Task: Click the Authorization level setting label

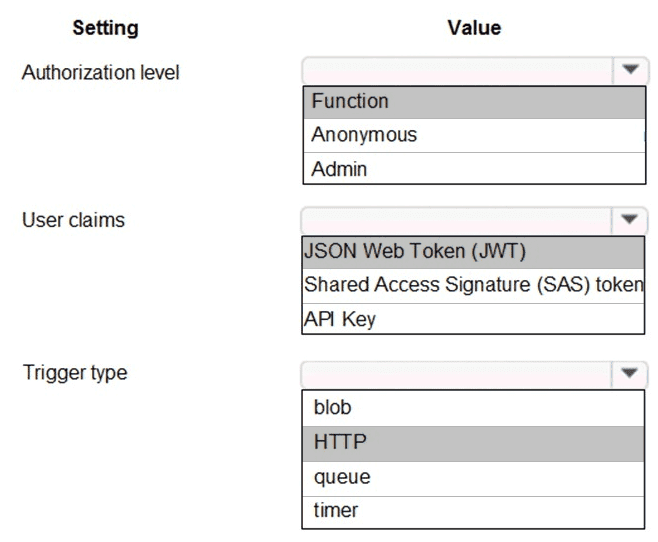Action: (101, 73)
